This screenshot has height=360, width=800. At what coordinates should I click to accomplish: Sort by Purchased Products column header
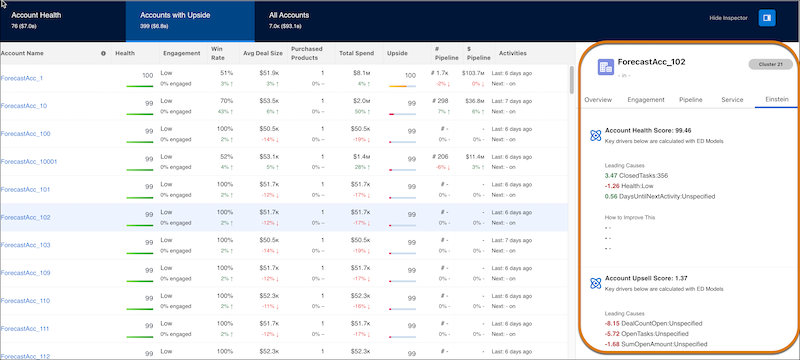pos(307,53)
